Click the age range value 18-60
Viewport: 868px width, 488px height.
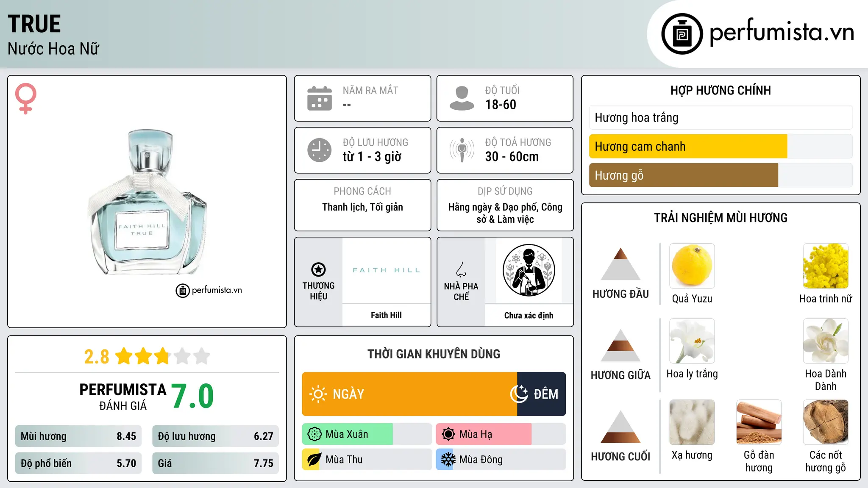501,105
